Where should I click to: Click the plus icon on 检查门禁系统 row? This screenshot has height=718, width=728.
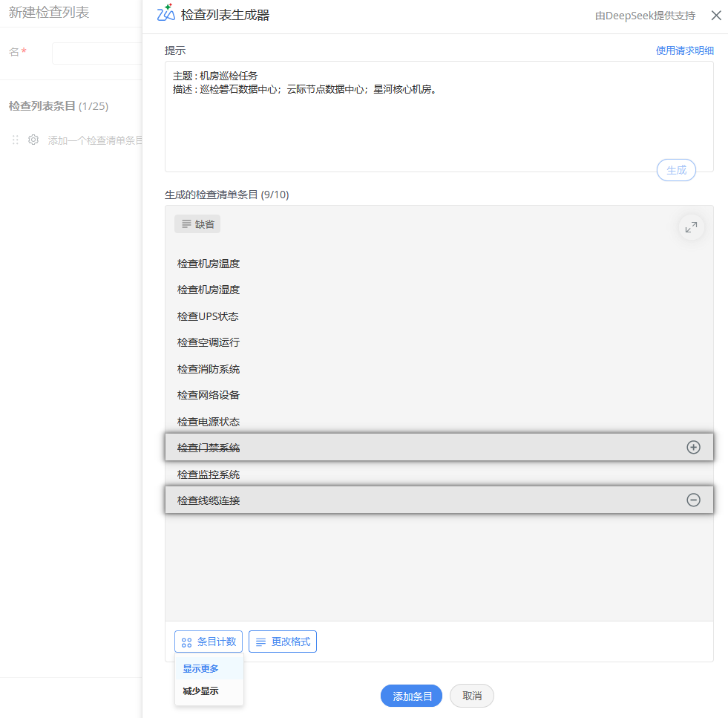[x=693, y=447]
